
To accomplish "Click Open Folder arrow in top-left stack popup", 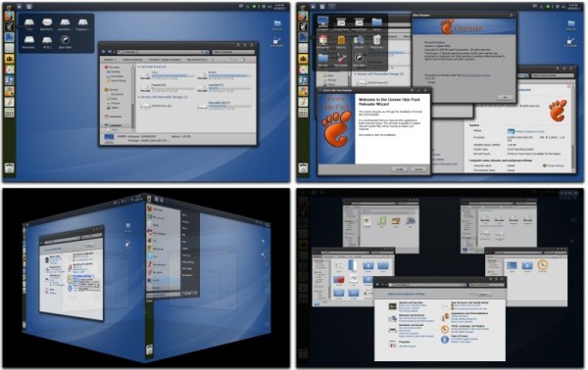I will 65,40.
